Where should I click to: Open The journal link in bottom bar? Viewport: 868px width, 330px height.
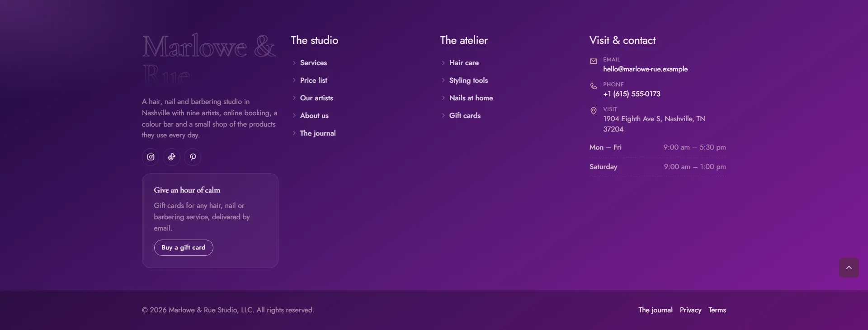(x=656, y=310)
